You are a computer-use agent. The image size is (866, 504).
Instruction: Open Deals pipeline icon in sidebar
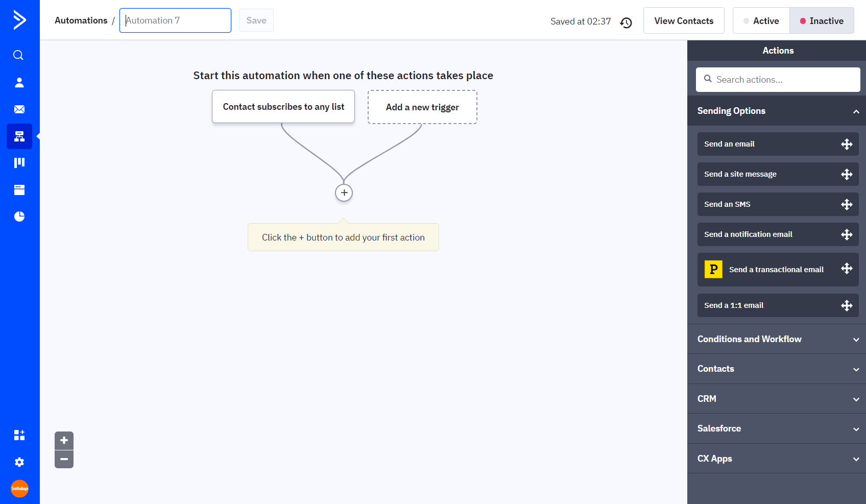coord(19,163)
